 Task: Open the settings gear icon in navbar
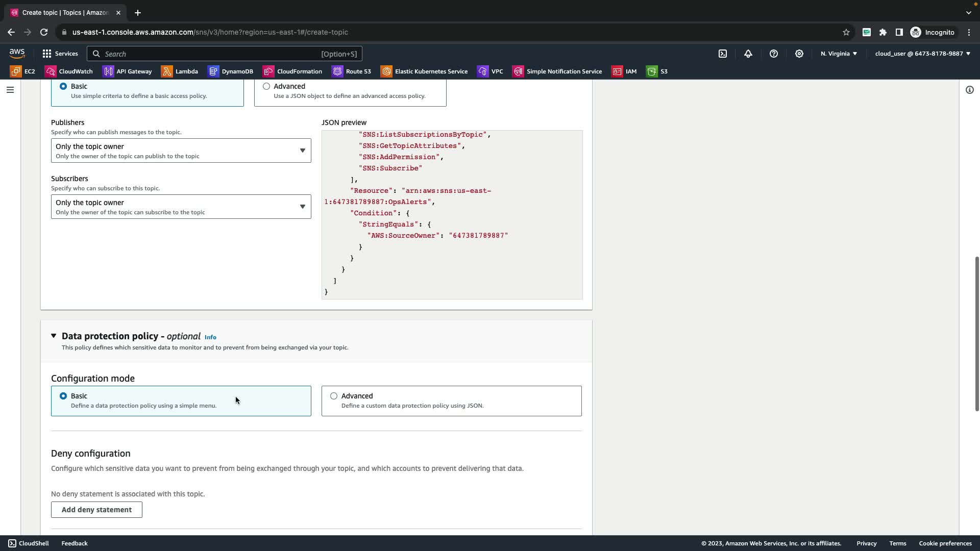(799, 54)
